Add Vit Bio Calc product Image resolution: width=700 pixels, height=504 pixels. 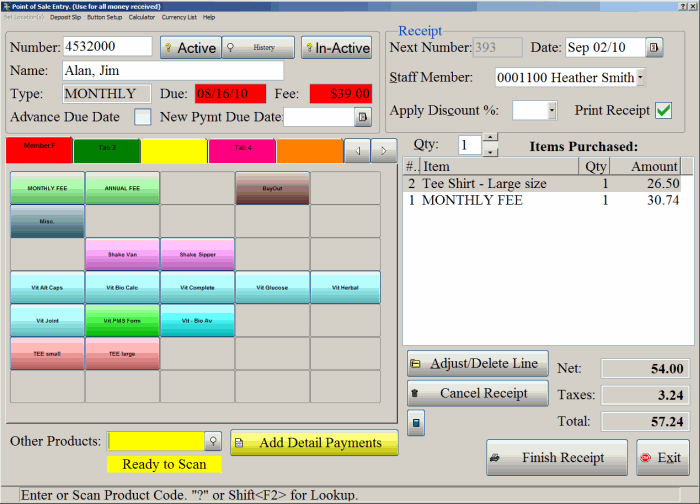[122, 287]
